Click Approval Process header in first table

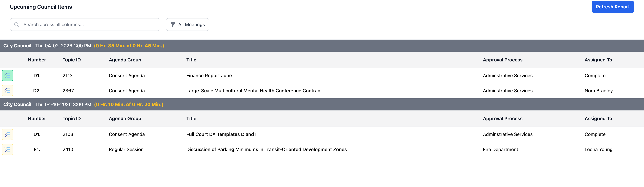pyautogui.click(x=502, y=60)
